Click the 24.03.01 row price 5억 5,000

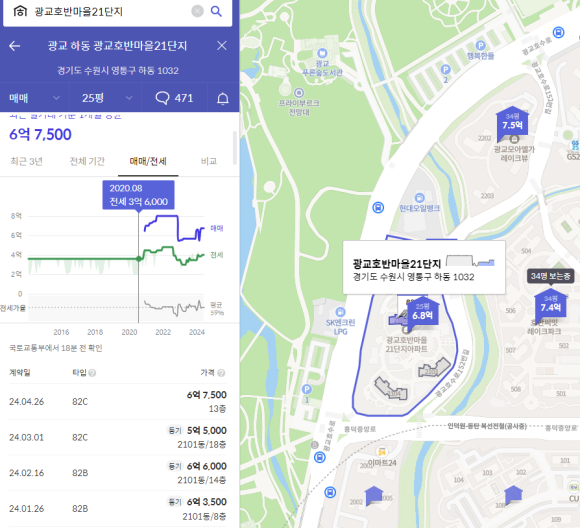click(206, 431)
